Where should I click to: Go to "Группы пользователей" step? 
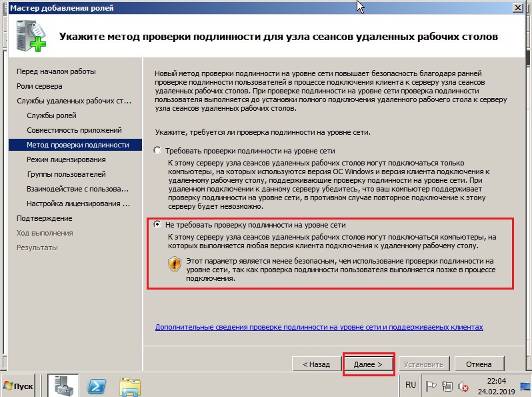[66, 174]
